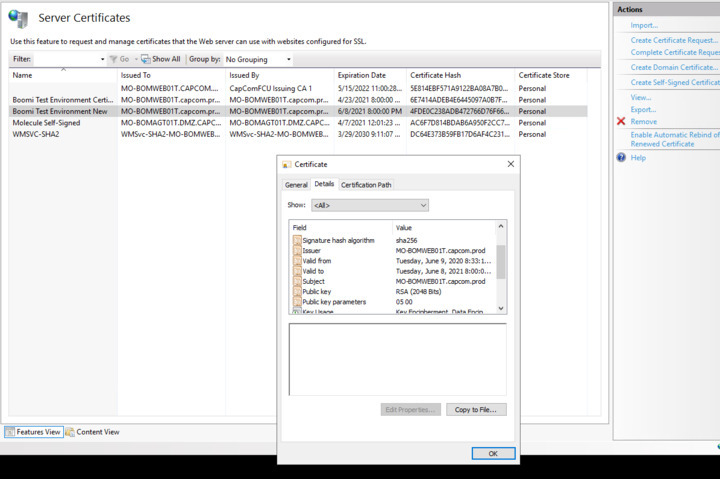Click the Features View icon at bottom
This screenshot has width=720, height=479.
[11, 432]
